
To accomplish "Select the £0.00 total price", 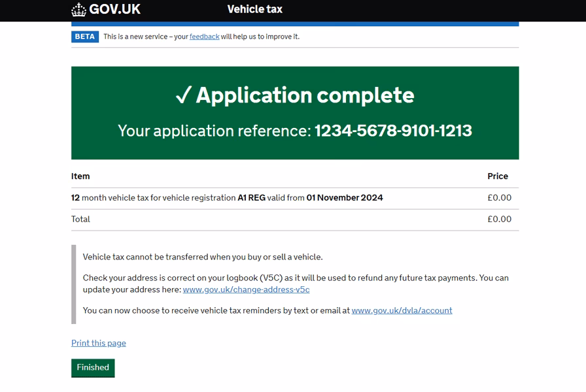I will tap(501, 219).
